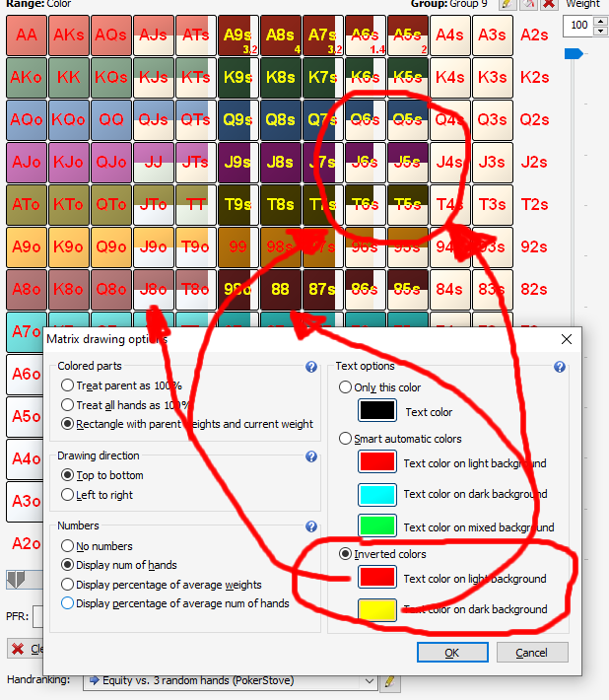Open Smart colors red light background swatch
609x700 pixels.
tap(377, 462)
